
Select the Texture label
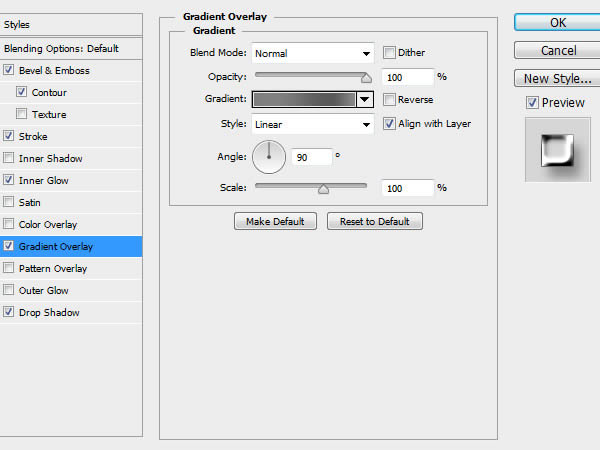49,114
